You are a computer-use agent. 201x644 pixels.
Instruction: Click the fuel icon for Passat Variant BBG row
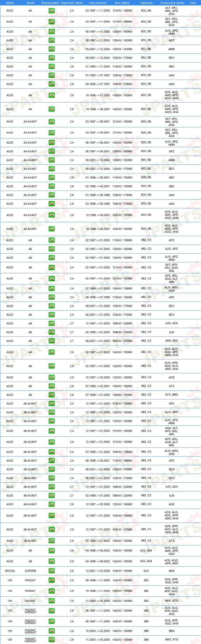[x=51, y=631]
